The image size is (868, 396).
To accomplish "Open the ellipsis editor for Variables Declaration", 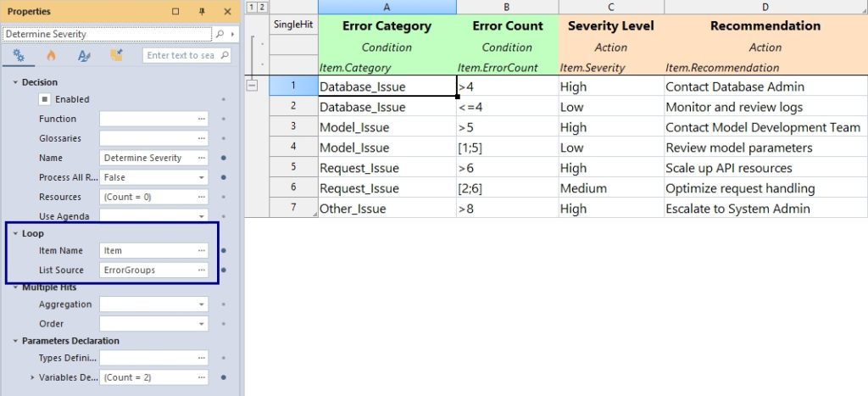I will click(x=201, y=377).
